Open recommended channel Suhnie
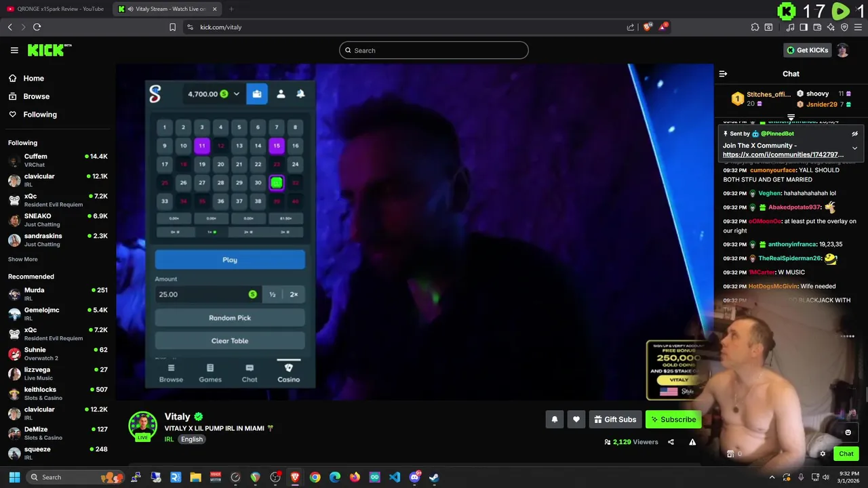 58,354
